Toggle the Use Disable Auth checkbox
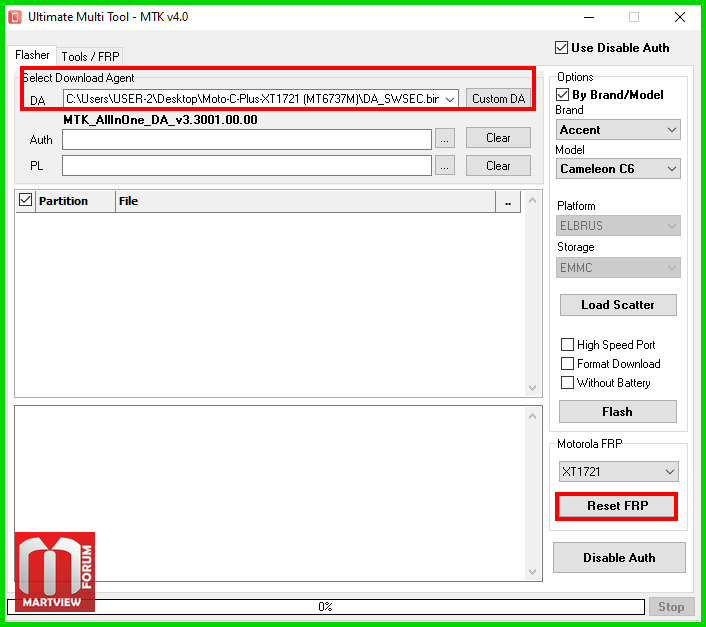Image resolution: width=706 pixels, height=627 pixels. [561, 48]
